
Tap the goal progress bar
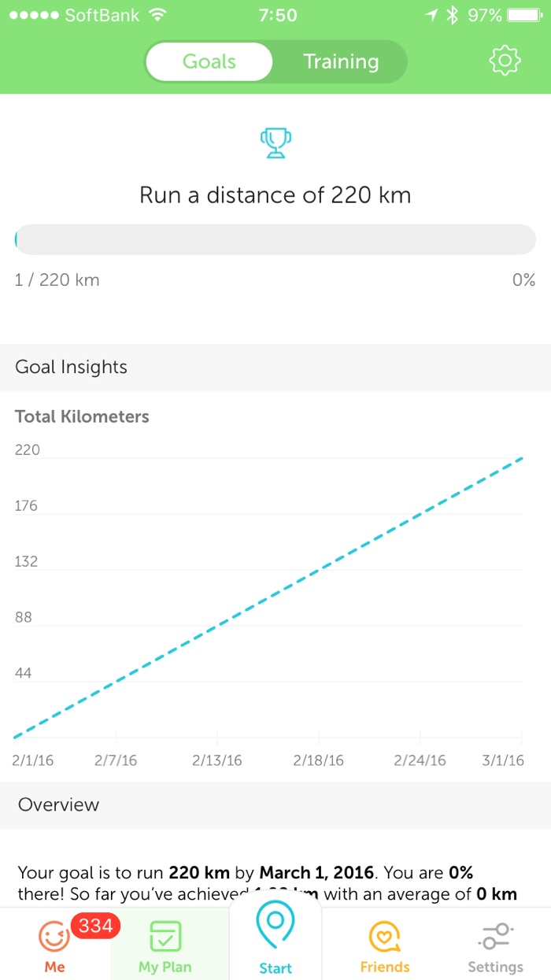coord(275,239)
